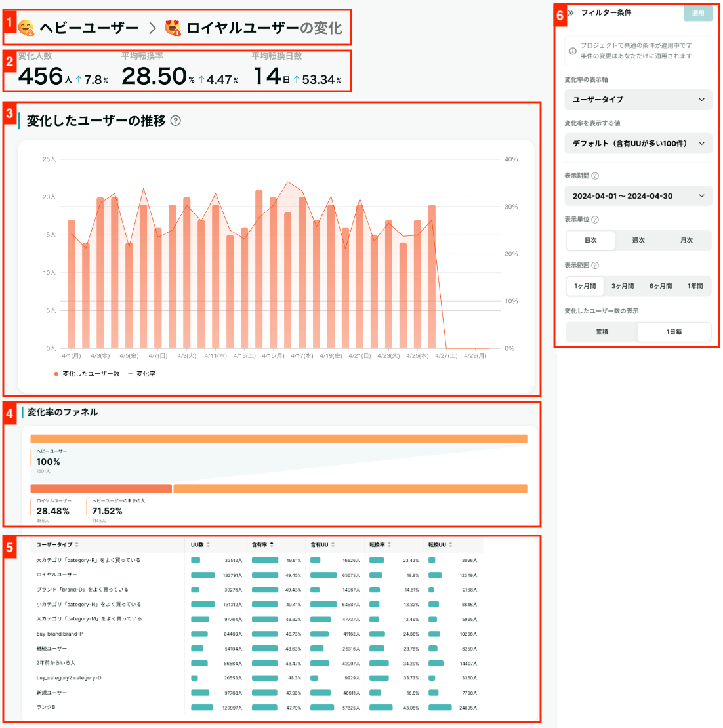Select the ランクB table row
723x728 pixels.
(257, 708)
